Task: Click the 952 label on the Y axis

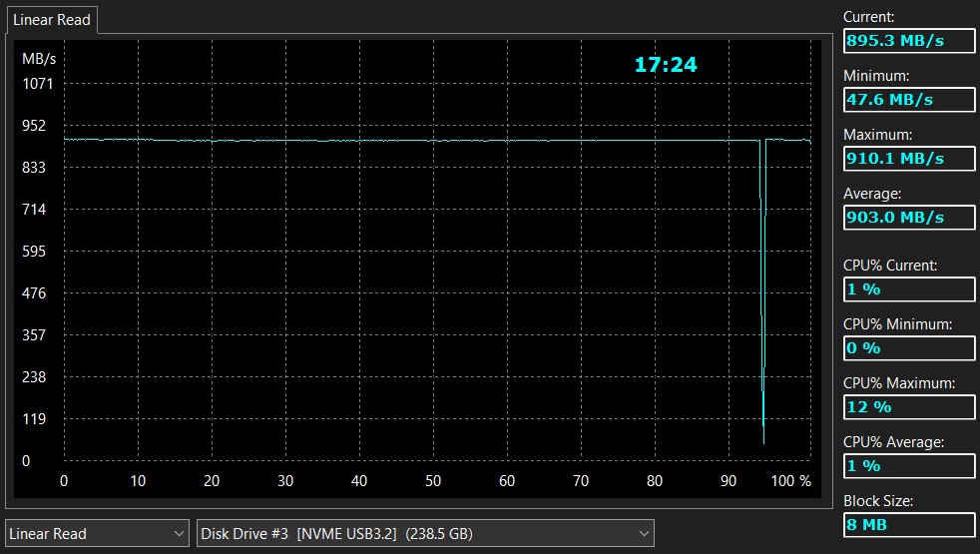Action: tap(34, 126)
